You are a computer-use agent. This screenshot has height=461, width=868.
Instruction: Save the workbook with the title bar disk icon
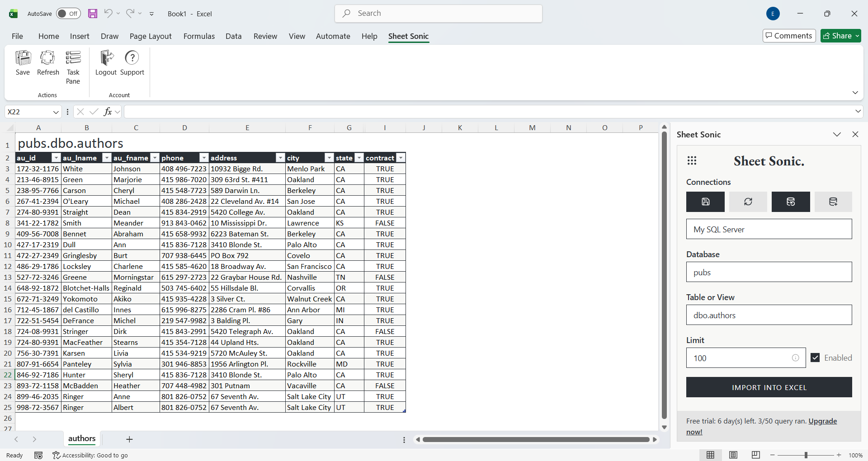[x=93, y=14]
